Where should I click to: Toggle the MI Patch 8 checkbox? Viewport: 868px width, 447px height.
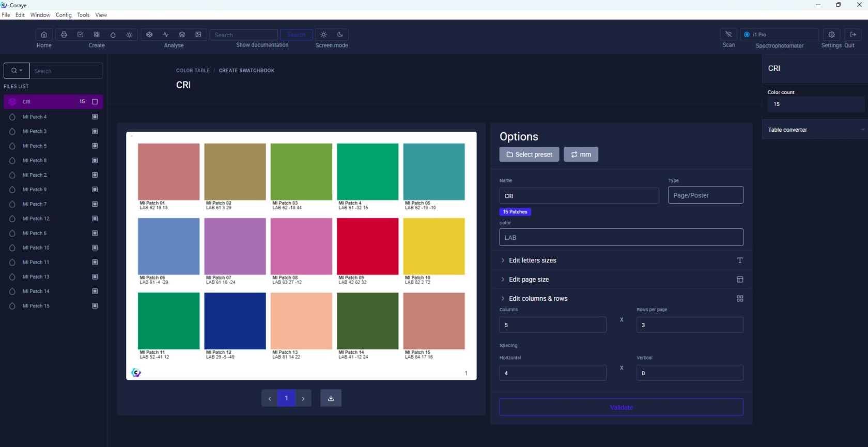pyautogui.click(x=95, y=160)
